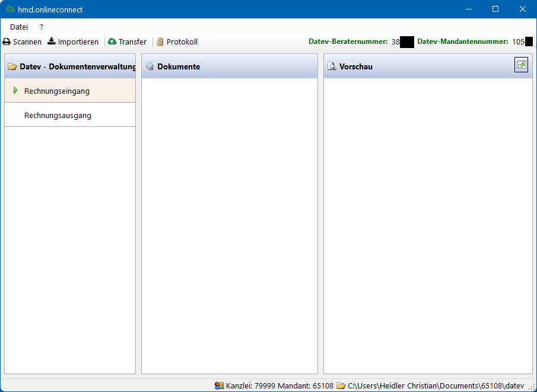This screenshot has height=392, width=537.
Task: Select the Rechnungseingang entry
Action: point(58,91)
